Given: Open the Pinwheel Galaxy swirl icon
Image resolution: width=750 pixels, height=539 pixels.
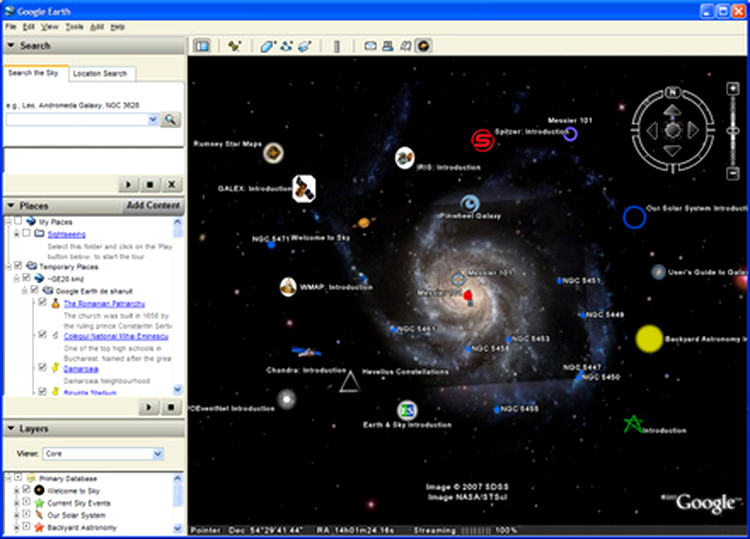Looking at the screenshot, I should [x=470, y=204].
